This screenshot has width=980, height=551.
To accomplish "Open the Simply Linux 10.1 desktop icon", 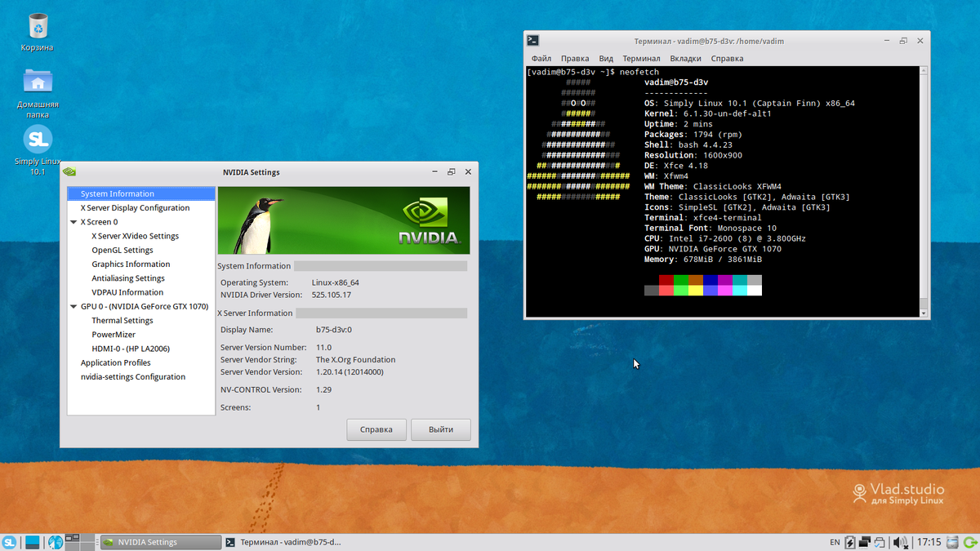I will (x=38, y=138).
